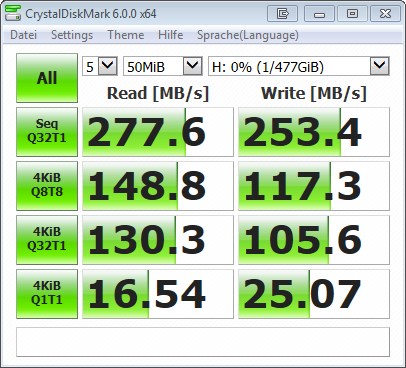
Task: Minimize the CrystalDiskMark window
Action: coord(319,14)
